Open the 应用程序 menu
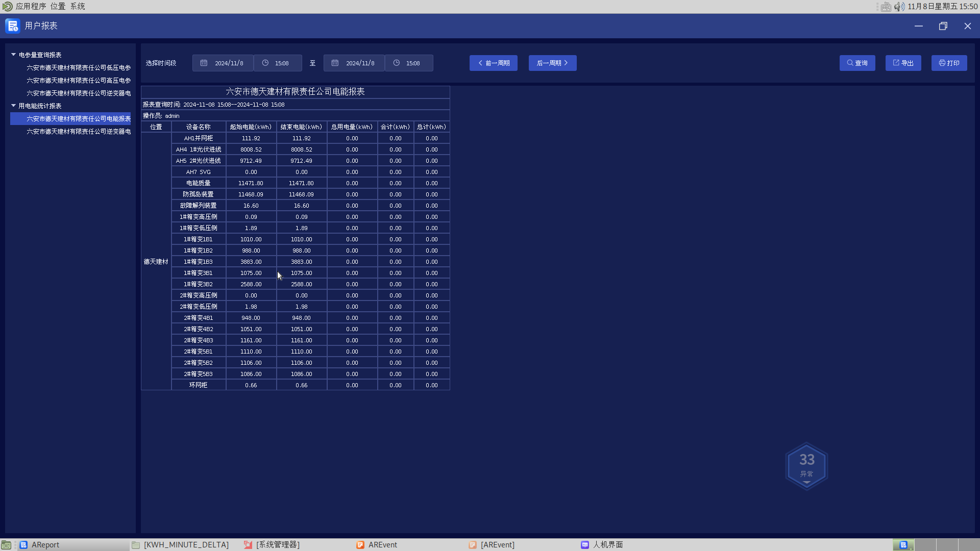Screen dimensions: 980x551 (x=30, y=6)
